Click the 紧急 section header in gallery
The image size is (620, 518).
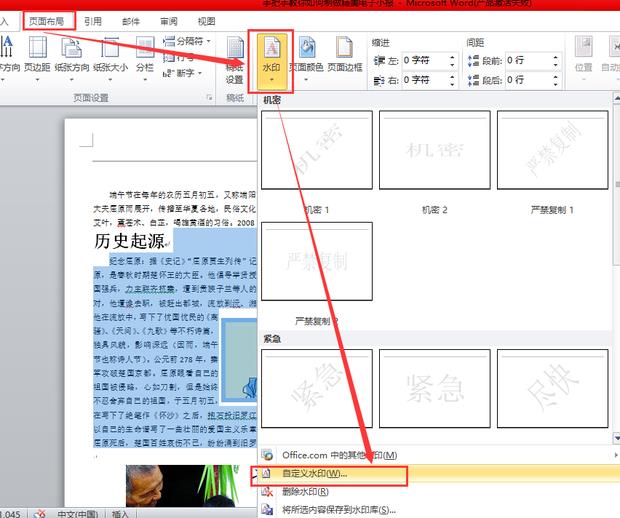click(272, 339)
